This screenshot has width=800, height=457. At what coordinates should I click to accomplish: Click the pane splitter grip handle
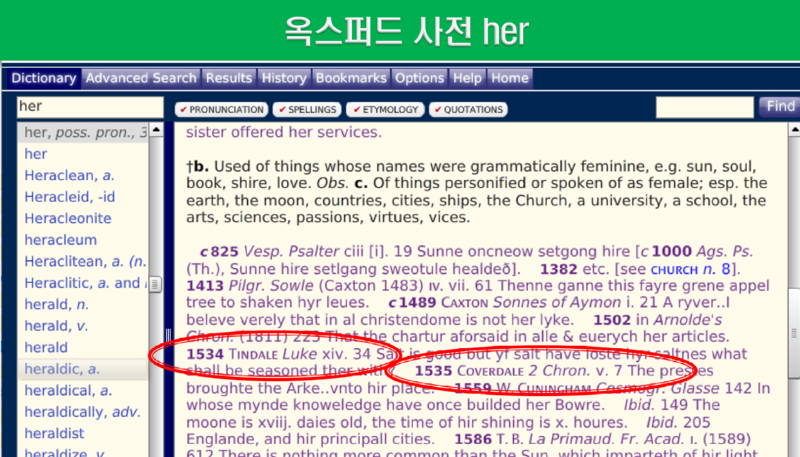tap(168, 335)
